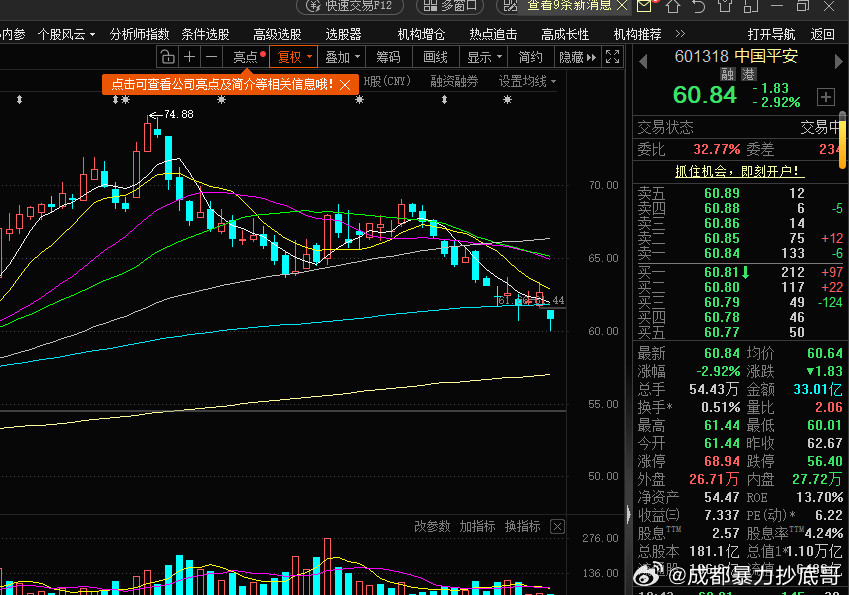The image size is (849, 595).
Task: Click the 港 Hong Kong connect badge
Action: tap(749, 74)
